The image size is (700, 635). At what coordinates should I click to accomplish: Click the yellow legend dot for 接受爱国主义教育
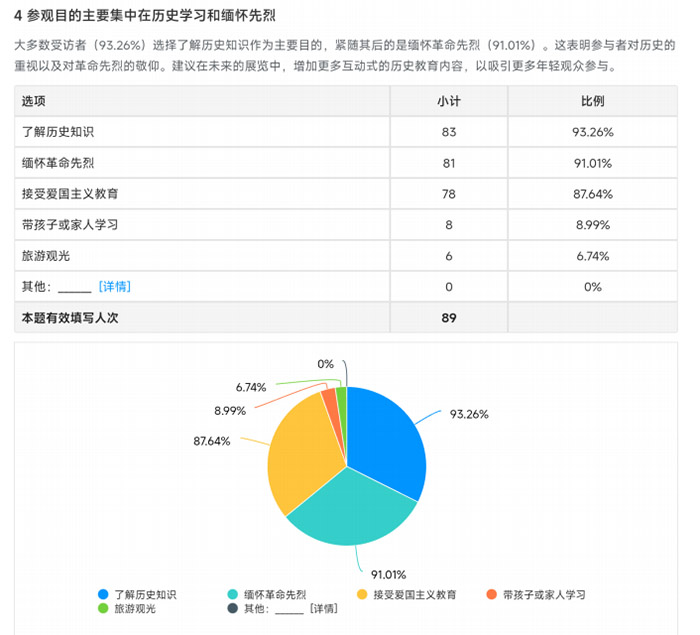click(361, 594)
